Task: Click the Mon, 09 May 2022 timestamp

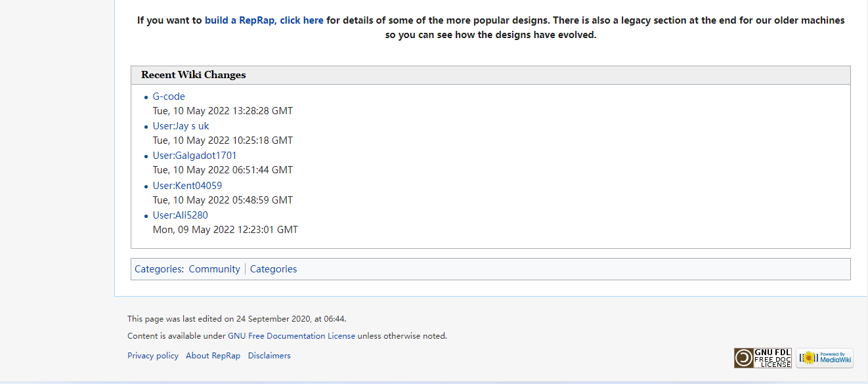Action: [225, 230]
